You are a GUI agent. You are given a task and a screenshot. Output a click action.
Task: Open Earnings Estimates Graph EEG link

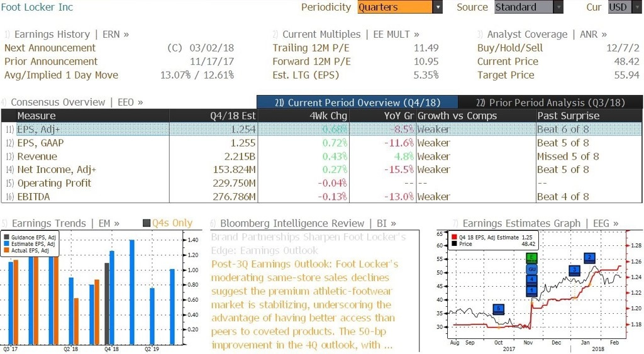click(x=540, y=223)
